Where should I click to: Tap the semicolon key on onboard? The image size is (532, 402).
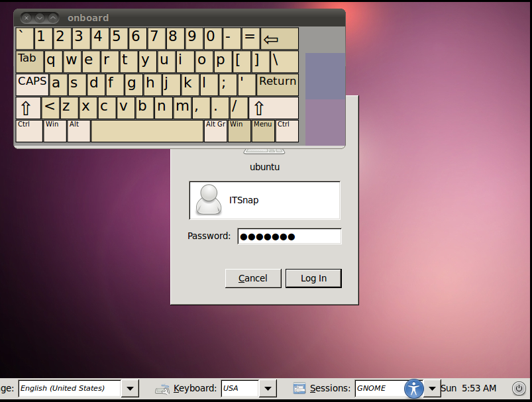(228, 85)
